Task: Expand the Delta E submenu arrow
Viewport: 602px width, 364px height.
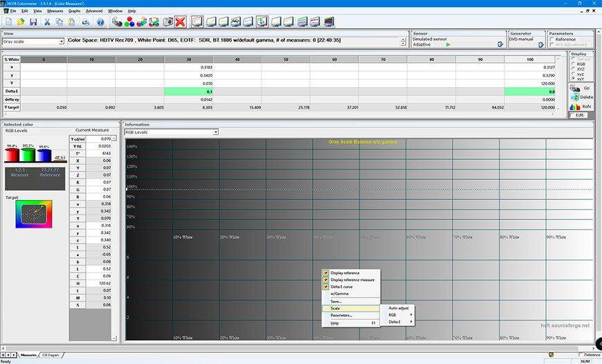Action: (411, 321)
